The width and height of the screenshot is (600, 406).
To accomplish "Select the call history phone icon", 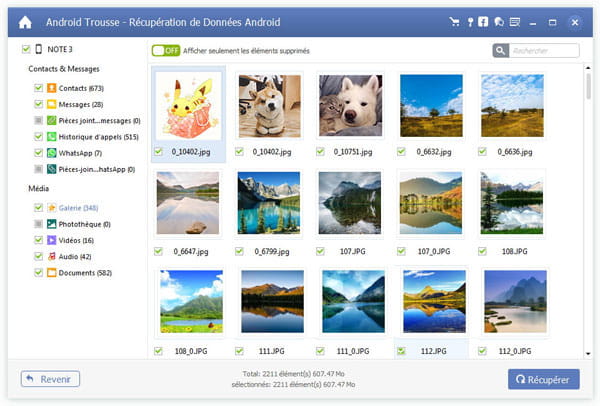I will coord(51,137).
